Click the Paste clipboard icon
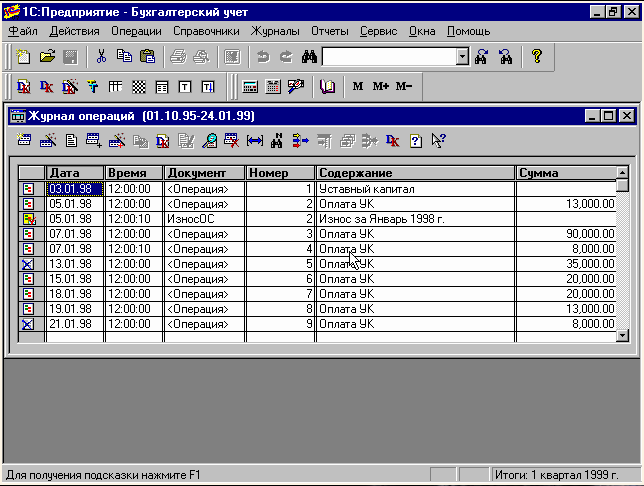 pyautogui.click(x=147, y=56)
